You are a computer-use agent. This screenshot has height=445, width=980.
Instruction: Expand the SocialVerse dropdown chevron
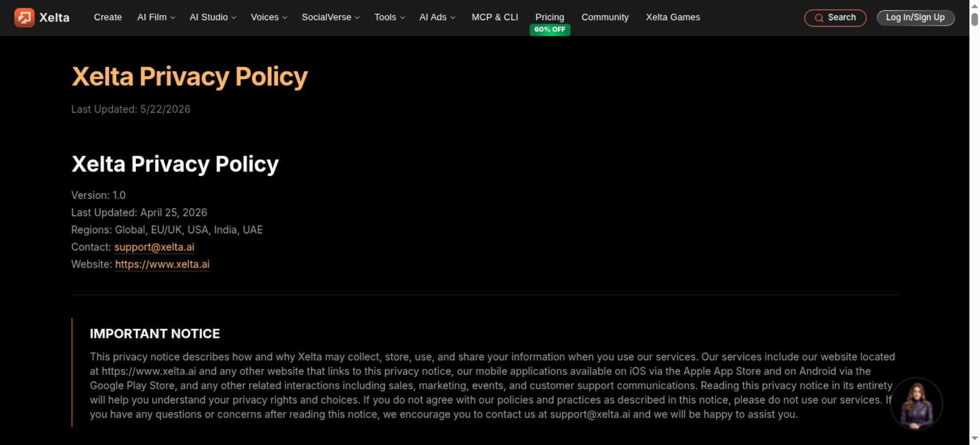point(357,18)
